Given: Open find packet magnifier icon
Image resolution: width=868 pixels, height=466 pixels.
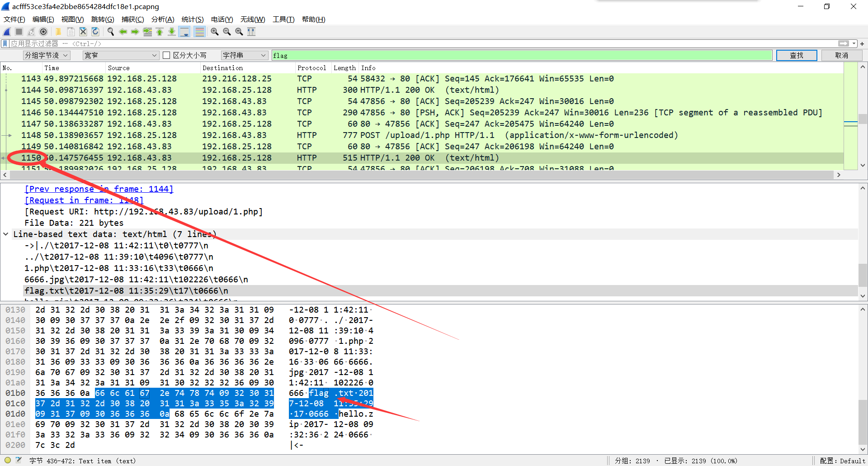Looking at the screenshot, I should pyautogui.click(x=110, y=32).
